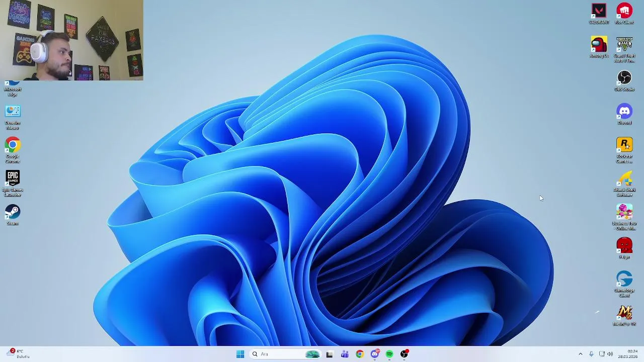Open network settings tray icon
The height and width of the screenshot is (362, 644).
coord(602,354)
